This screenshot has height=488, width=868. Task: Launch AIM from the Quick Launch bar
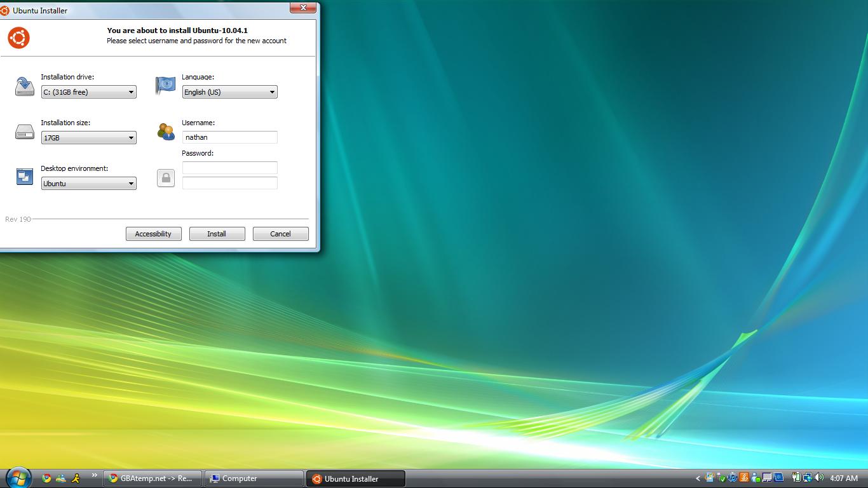tap(76, 478)
